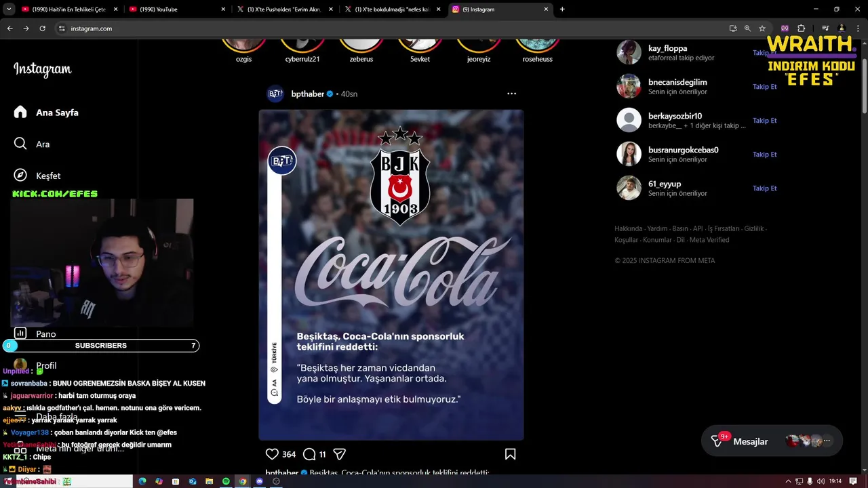Open the Hakkında footer link
Viewport: 868px width, 488px height.
pos(628,229)
